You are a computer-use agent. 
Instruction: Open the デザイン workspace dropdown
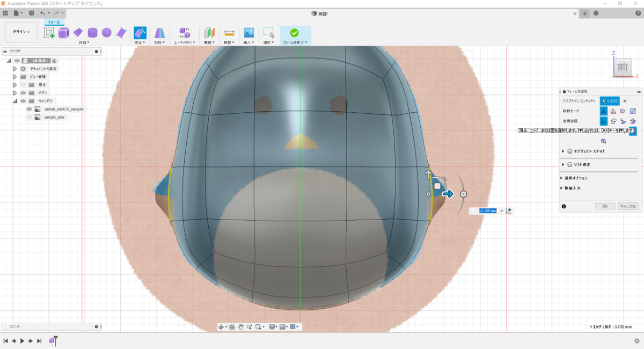tap(21, 32)
